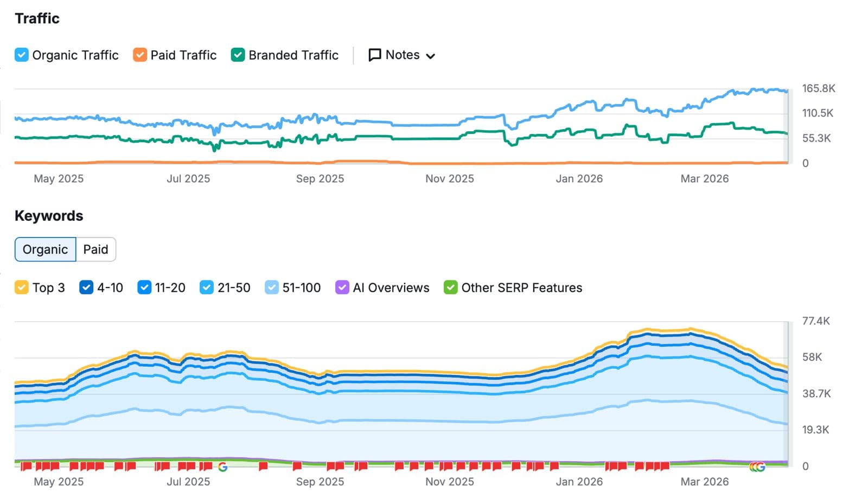Screen dimensions: 868x504
Task: Click Sep 2025 label under Keywords chart
Action: [320, 482]
